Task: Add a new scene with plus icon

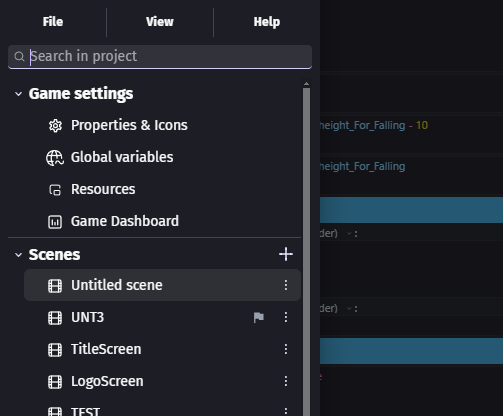Action: pyautogui.click(x=286, y=254)
